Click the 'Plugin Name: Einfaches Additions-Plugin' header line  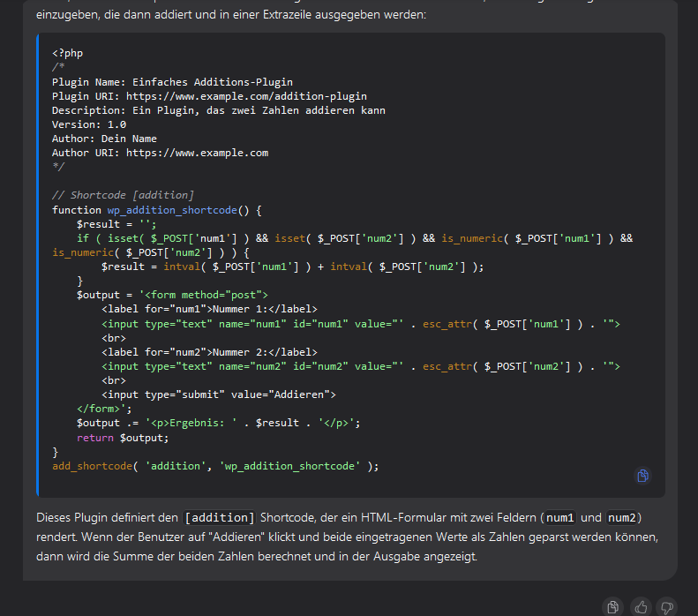(x=172, y=82)
